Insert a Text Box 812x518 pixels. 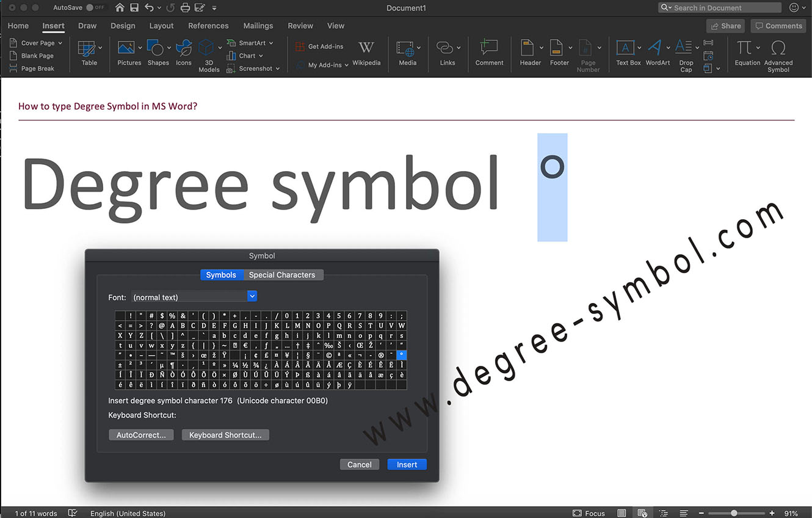[x=628, y=53]
